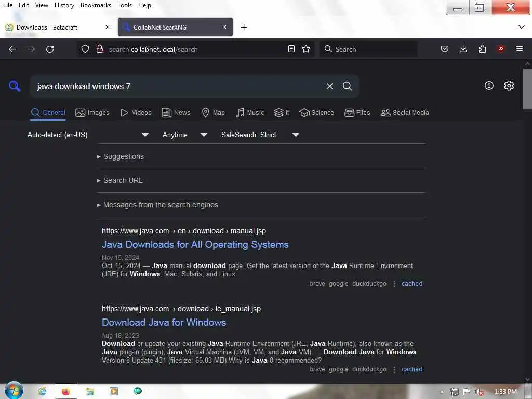Submit search with the magnifier button

tap(348, 86)
